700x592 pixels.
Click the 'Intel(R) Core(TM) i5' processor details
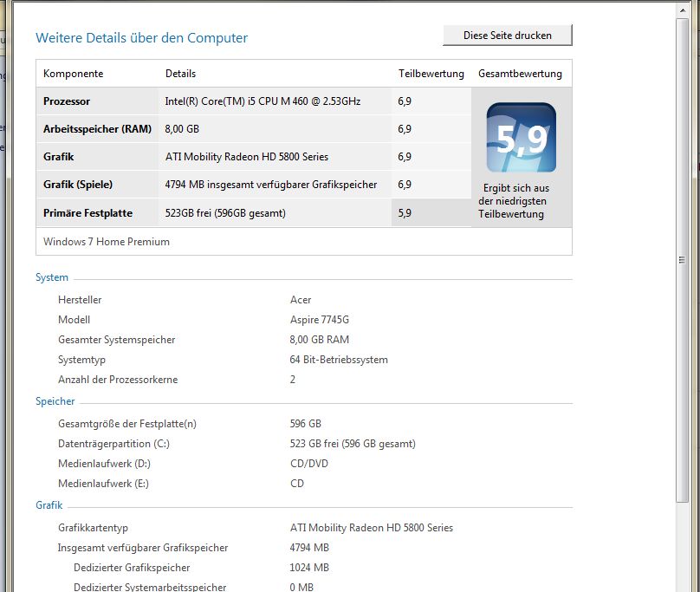[x=262, y=101]
